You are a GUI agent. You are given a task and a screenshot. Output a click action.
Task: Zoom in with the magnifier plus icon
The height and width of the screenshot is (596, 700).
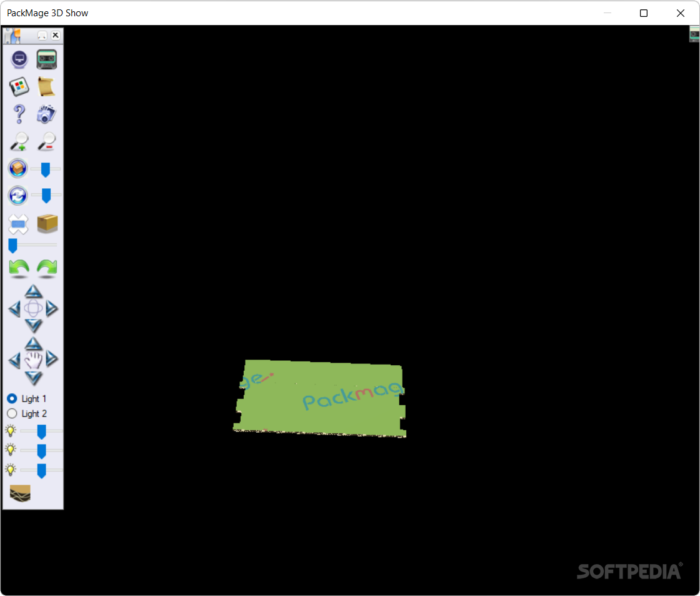pyautogui.click(x=19, y=141)
